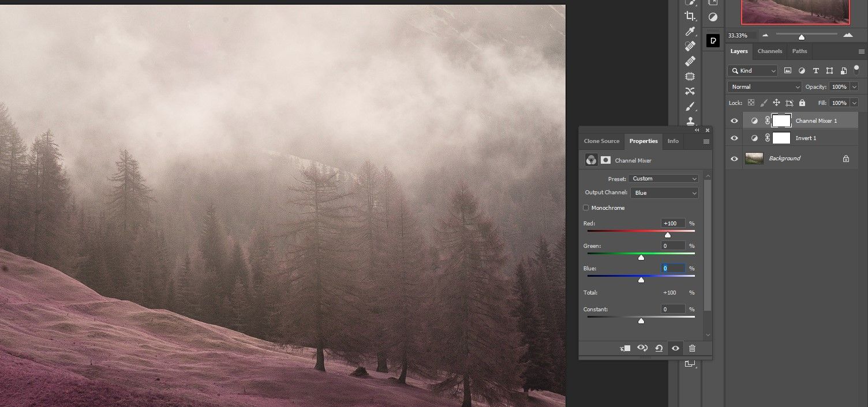Reset adjustment to defaults icon
Image resolution: width=868 pixels, height=407 pixels.
[x=659, y=348]
